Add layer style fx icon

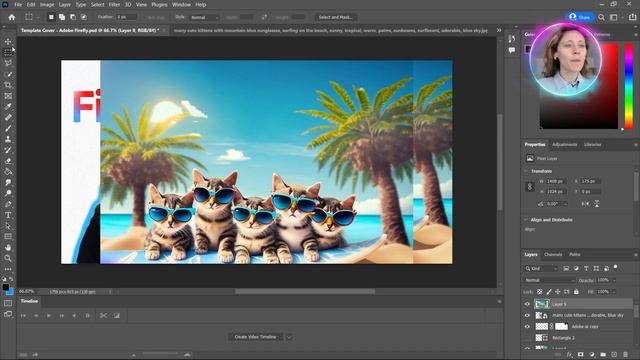(569, 355)
